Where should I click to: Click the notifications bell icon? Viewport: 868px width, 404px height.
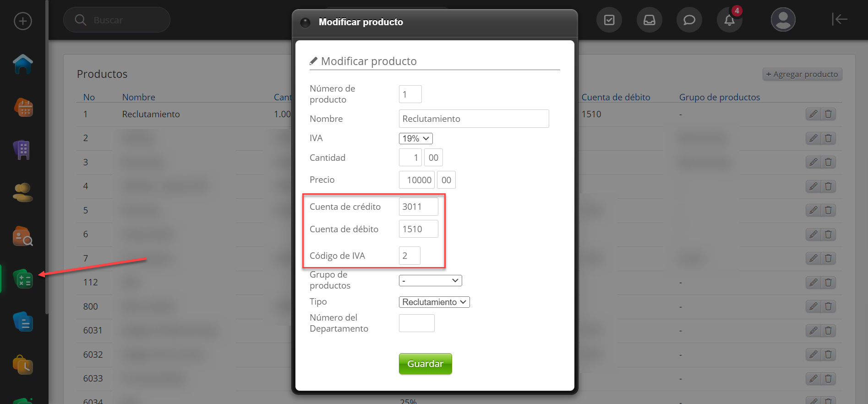[x=729, y=20]
